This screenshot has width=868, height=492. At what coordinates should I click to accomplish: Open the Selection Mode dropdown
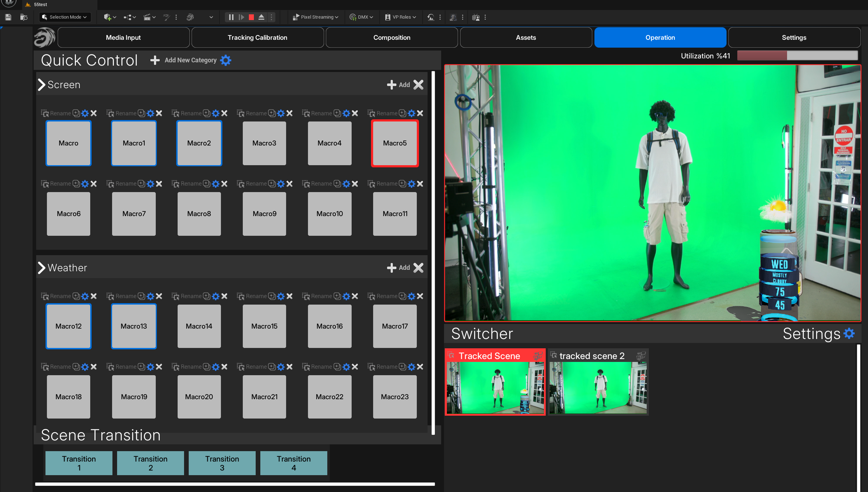(65, 17)
